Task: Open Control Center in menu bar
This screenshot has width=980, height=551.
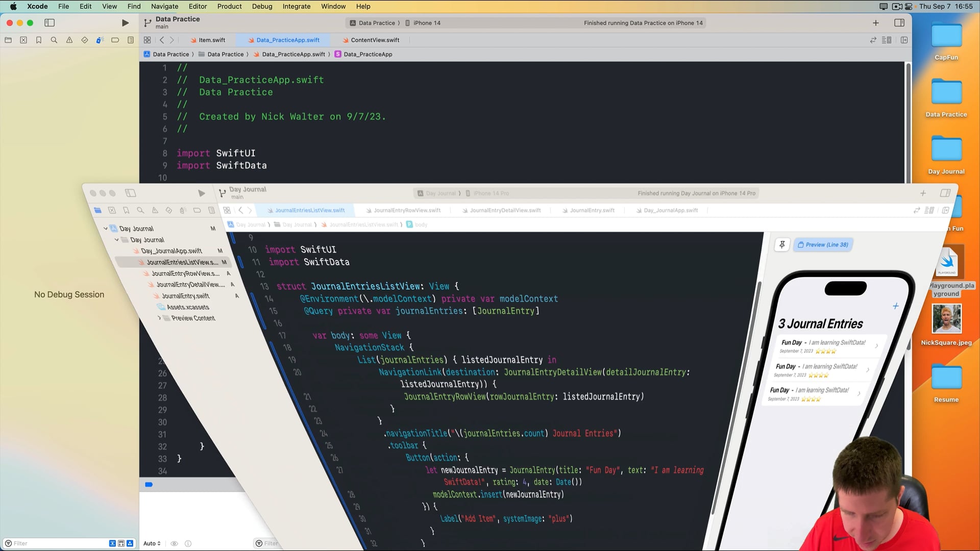Action: coord(909,7)
